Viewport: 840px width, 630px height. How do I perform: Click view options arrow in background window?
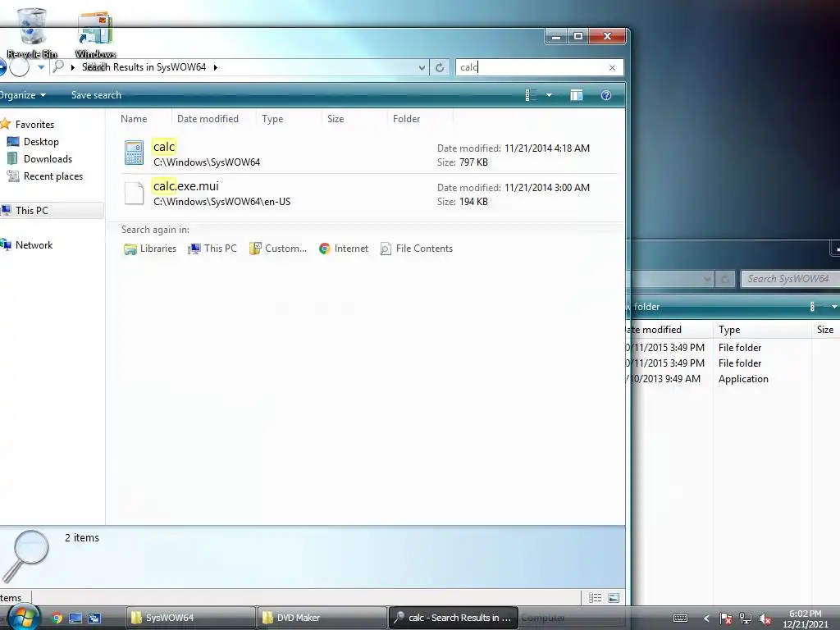click(x=833, y=307)
